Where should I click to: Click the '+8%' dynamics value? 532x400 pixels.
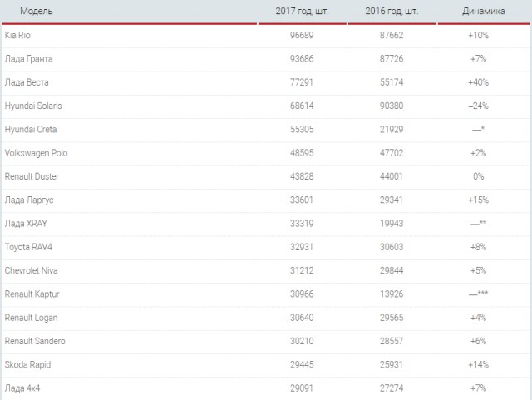(x=479, y=247)
